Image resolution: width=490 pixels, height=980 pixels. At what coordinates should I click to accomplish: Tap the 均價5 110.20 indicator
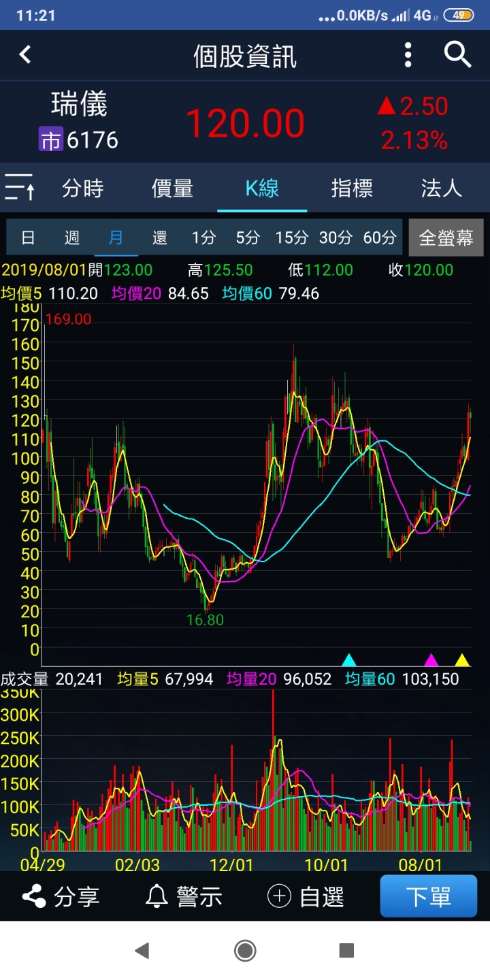[49, 293]
